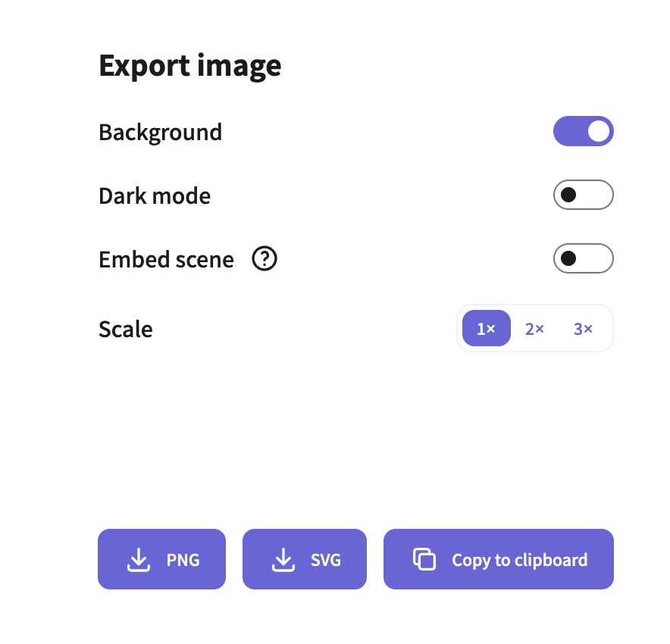Select the download arrow icon beside SVG label
The width and height of the screenshot is (670, 644).
click(x=283, y=559)
